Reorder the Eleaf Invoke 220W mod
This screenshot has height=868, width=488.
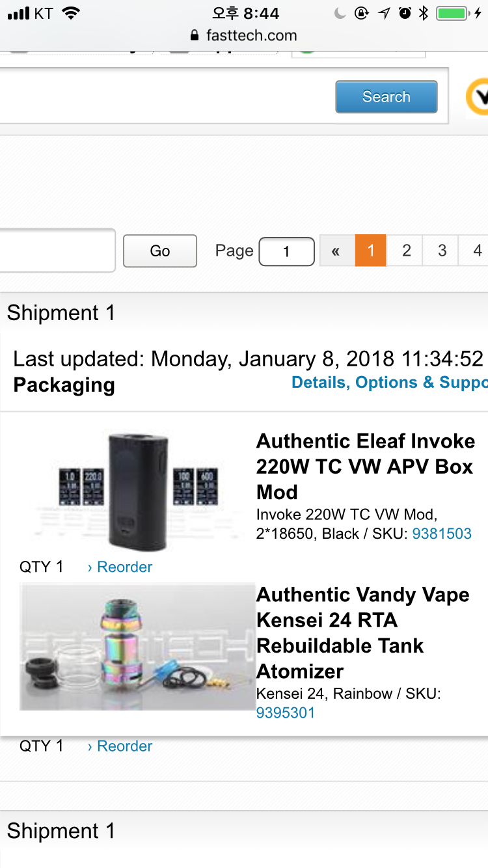point(120,567)
